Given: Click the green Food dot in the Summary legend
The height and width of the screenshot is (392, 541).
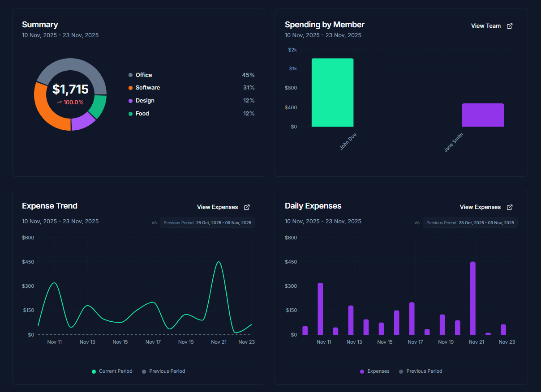Looking at the screenshot, I should click(130, 113).
